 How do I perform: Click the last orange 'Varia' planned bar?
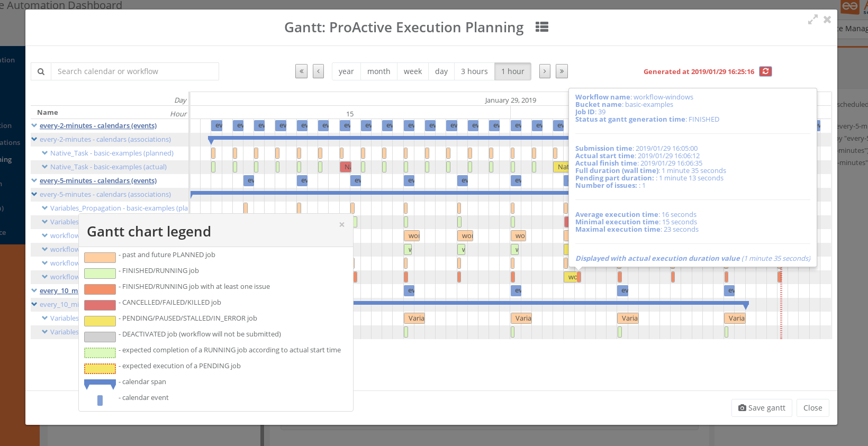pos(735,318)
